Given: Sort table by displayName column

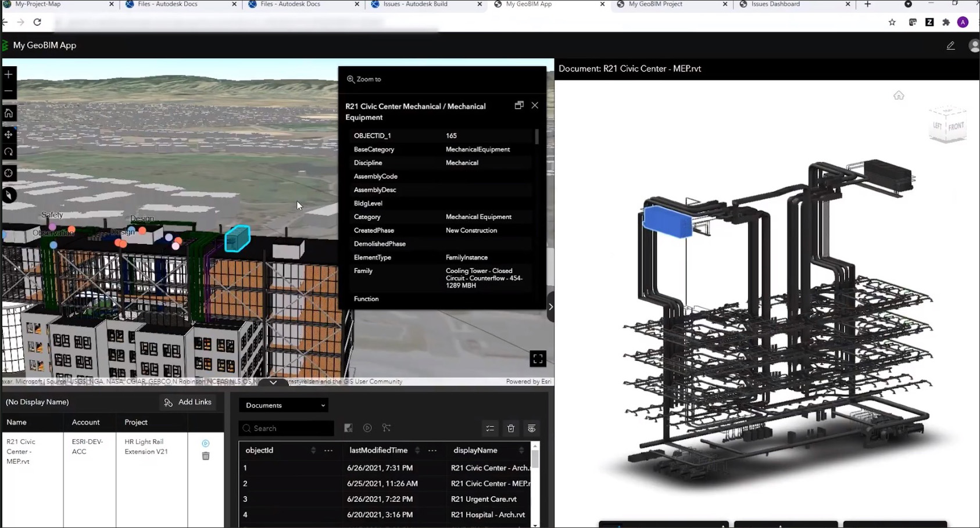Looking at the screenshot, I should click(521, 450).
